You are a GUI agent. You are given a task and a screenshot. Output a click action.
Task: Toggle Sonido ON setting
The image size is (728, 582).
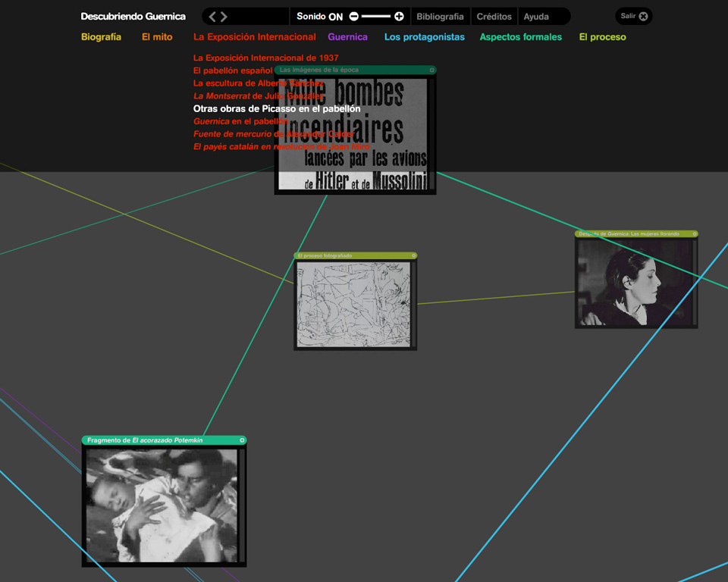[x=319, y=17]
